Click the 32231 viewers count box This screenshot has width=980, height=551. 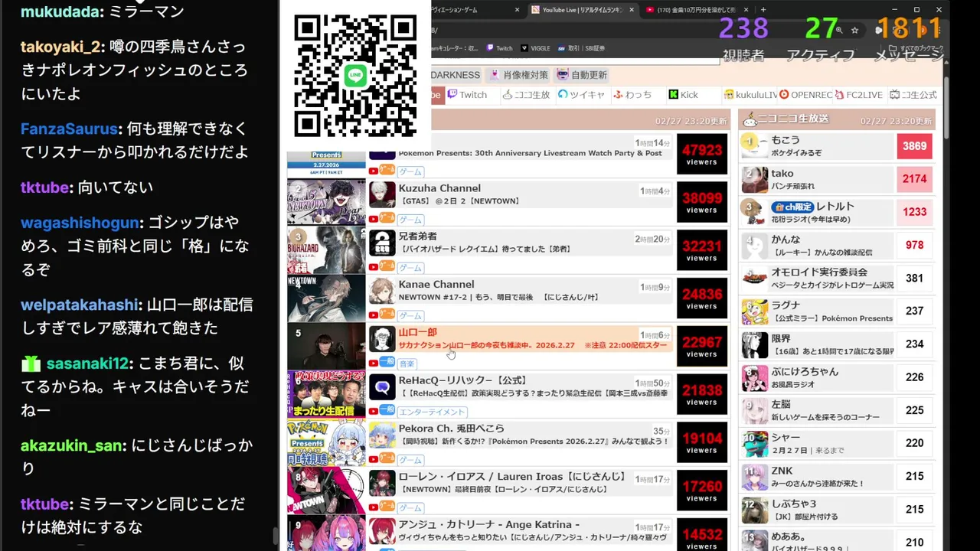[702, 250]
